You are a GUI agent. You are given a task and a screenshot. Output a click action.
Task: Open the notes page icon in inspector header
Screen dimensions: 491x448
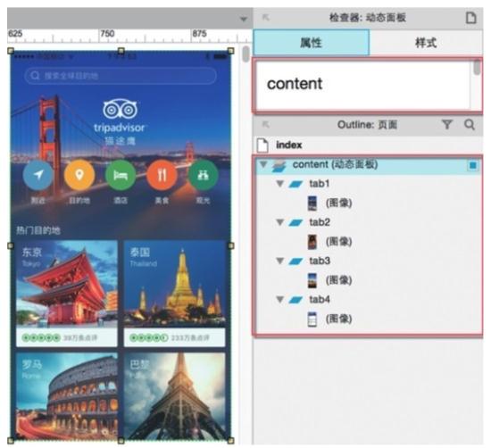point(470,18)
